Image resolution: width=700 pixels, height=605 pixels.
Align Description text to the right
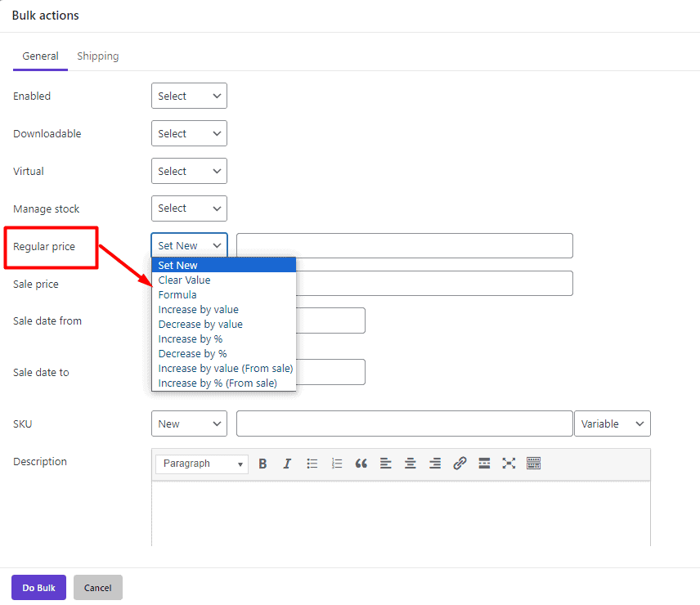(435, 463)
